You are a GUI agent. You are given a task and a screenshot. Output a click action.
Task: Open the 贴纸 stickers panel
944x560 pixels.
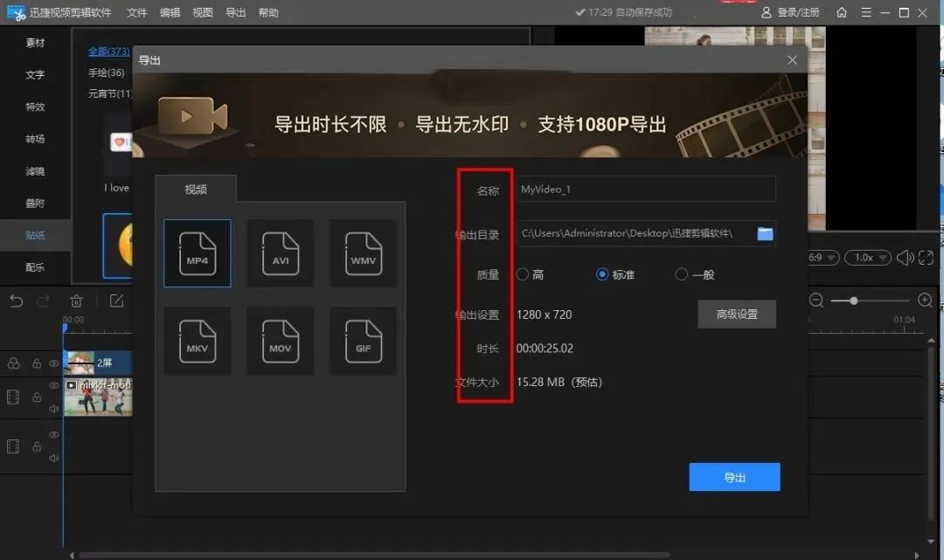[x=34, y=235]
